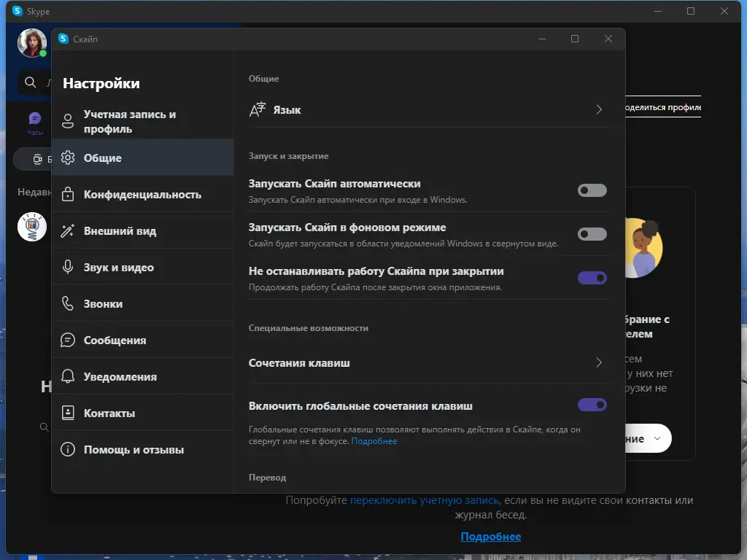The height and width of the screenshot is (560, 747).
Task: Open the Подробнее link about global hotkeys
Action: coord(374,441)
